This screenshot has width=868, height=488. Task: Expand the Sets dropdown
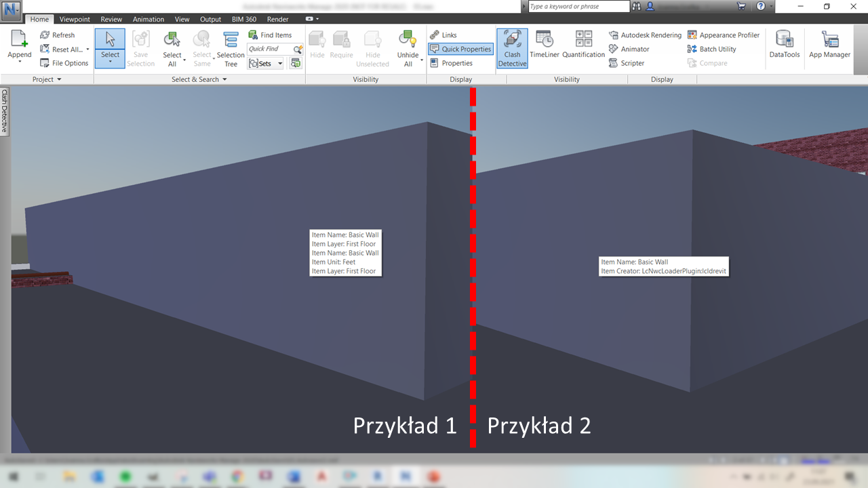click(x=280, y=64)
